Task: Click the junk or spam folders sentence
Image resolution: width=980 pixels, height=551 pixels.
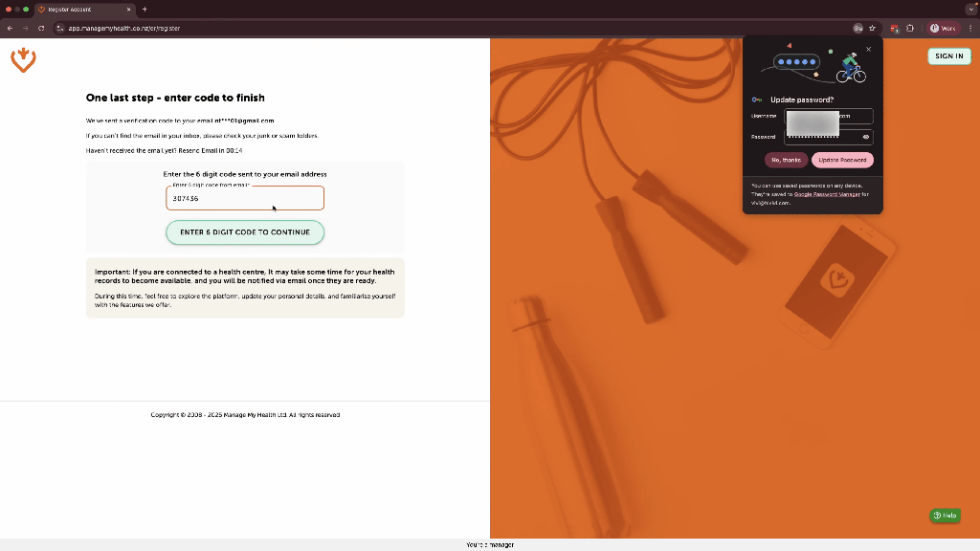Action: tap(202, 136)
